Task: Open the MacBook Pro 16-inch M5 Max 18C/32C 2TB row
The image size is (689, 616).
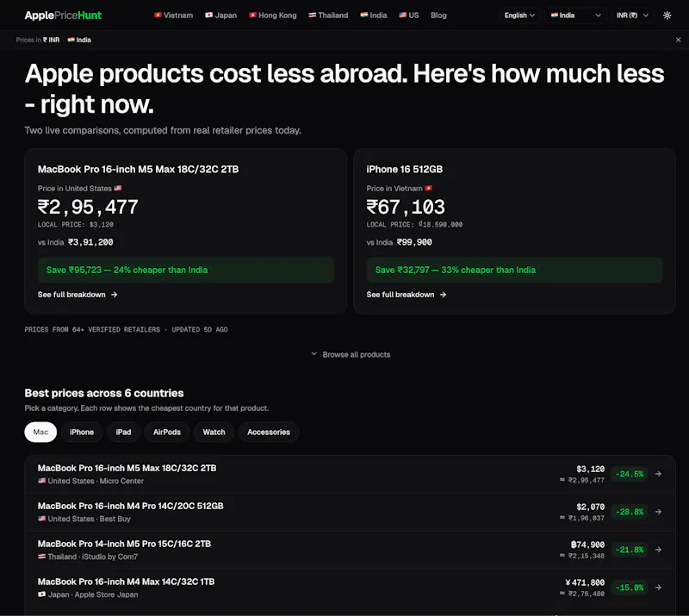Action: point(350,474)
